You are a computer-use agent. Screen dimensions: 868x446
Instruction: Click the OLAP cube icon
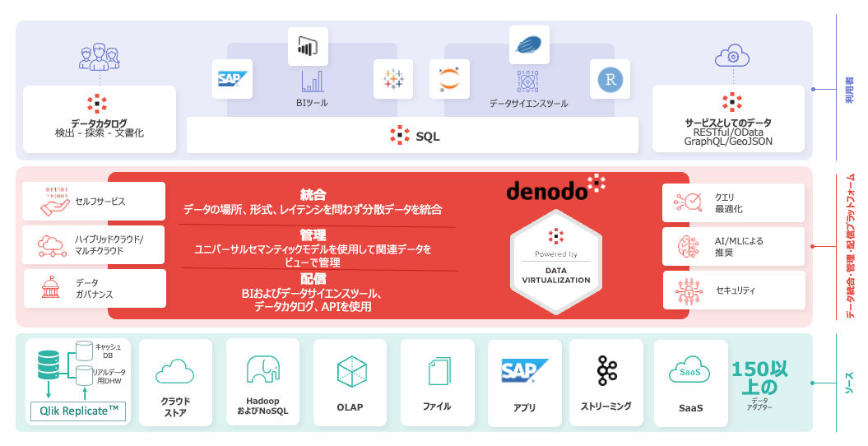point(352,371)
